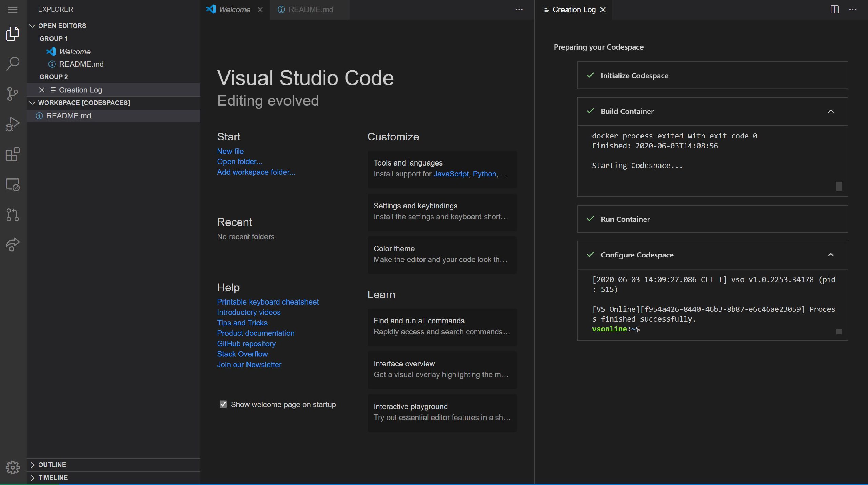The height and width of the screenshot is (485, 868).
Task: Open the hamburger application menu
Action: click(x=13, y=9)
